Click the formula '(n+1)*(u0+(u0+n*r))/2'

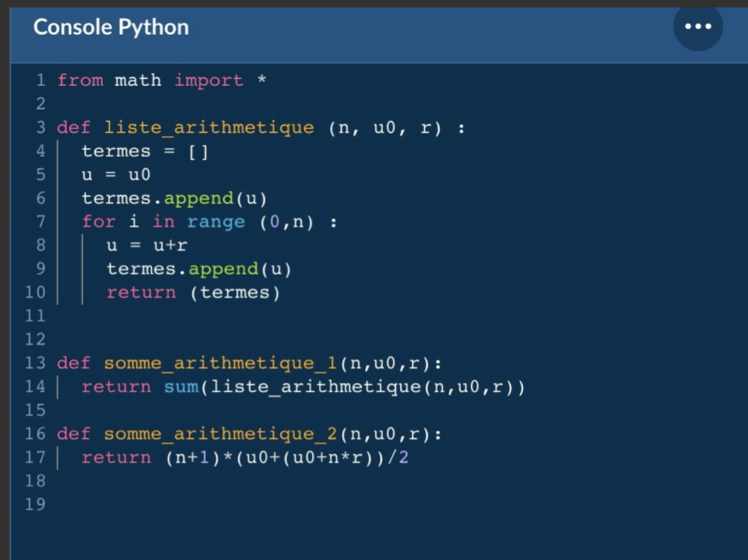[287, 458]
